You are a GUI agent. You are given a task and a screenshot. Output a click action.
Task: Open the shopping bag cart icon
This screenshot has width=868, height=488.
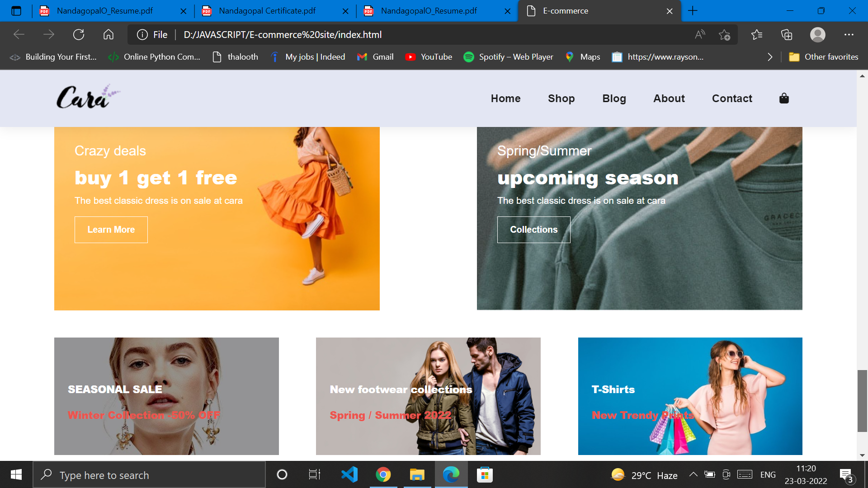(x=784, y=98)
